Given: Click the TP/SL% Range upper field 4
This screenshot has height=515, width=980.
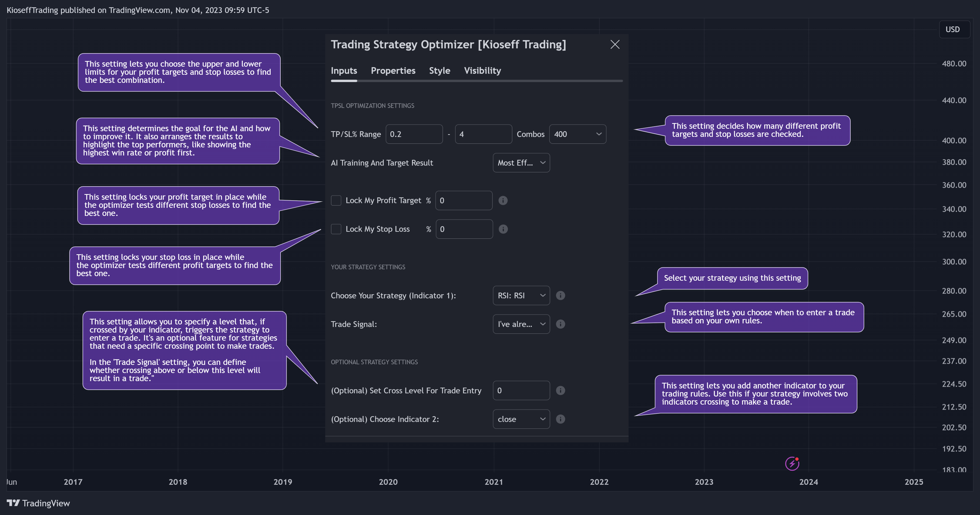Looking at the screenshot, I should click(x=483, y=134).
